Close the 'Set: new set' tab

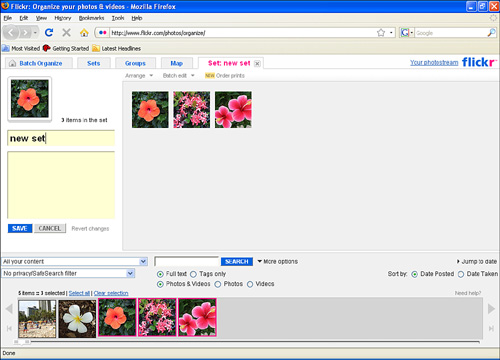point(257,64)
